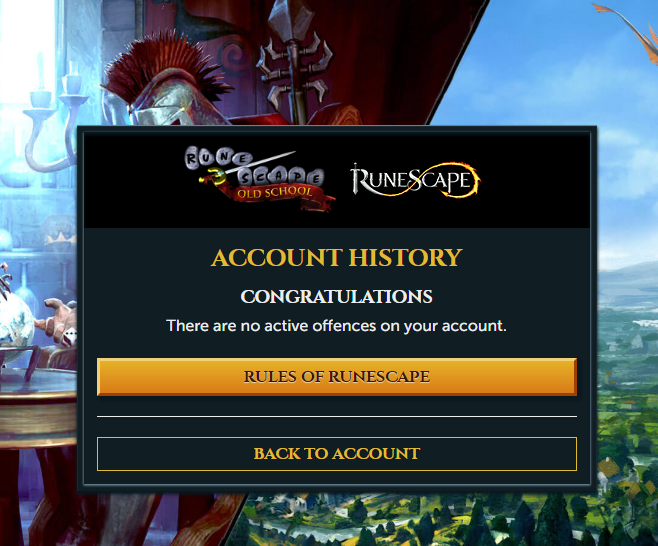Click the Account History heading

[x=337, y=258]
